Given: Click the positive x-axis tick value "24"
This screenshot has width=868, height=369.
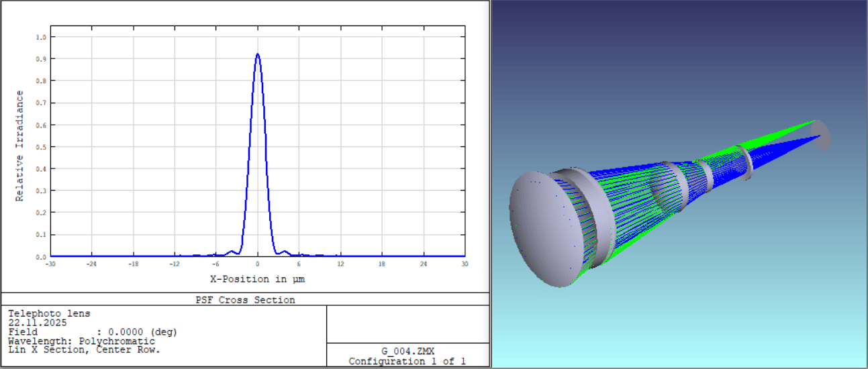Looking at the screenshot, I should tap(424, 264).
